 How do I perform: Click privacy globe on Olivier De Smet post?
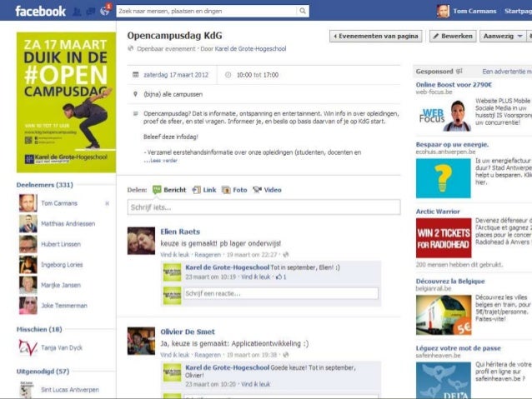(x=286, y=355)
